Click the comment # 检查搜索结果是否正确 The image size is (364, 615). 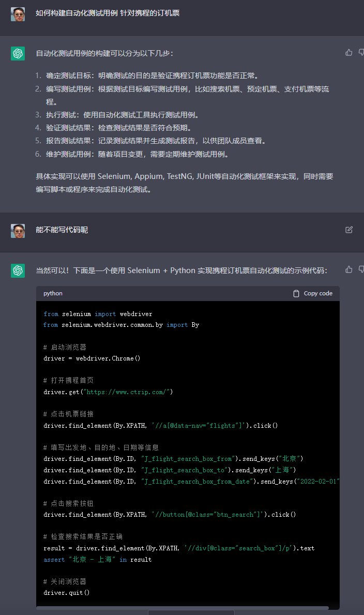(x=83, y=536)
